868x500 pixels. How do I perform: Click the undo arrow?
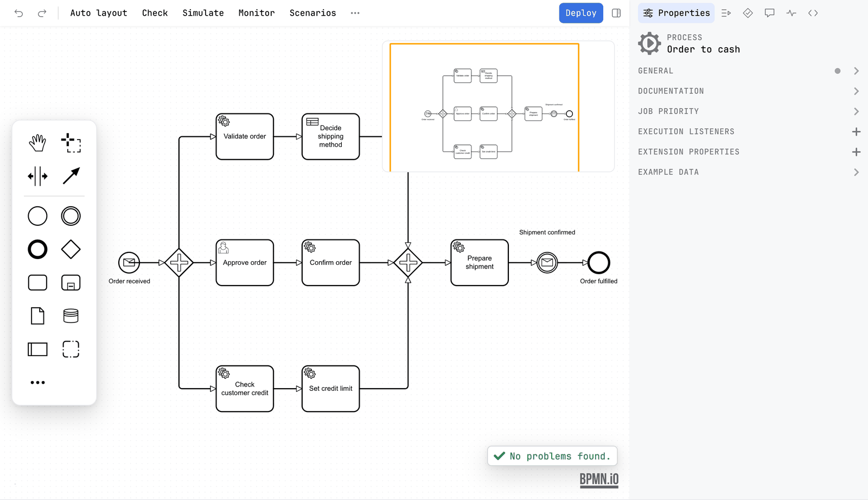19,13
